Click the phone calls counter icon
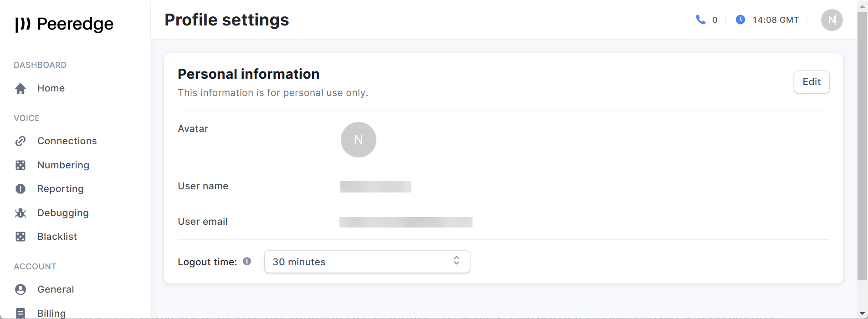 700,20
